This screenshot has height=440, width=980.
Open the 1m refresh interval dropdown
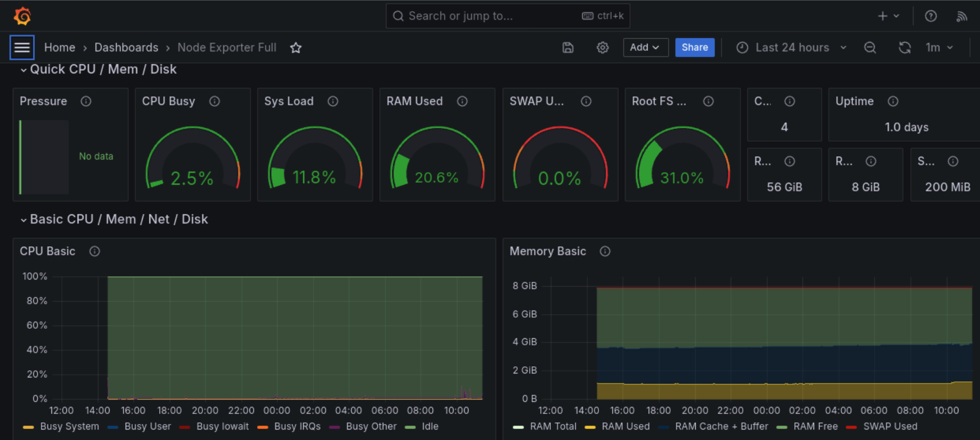coord(940,48)
